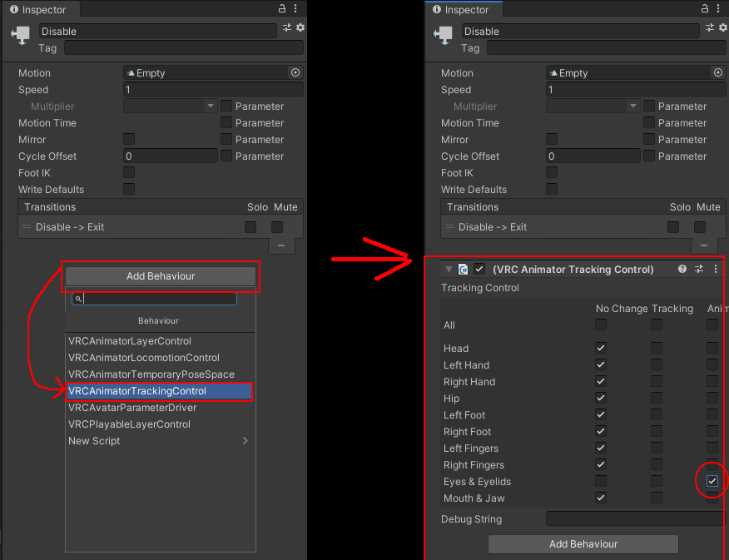Edit state name field in left Inspector

coord(157,31)
